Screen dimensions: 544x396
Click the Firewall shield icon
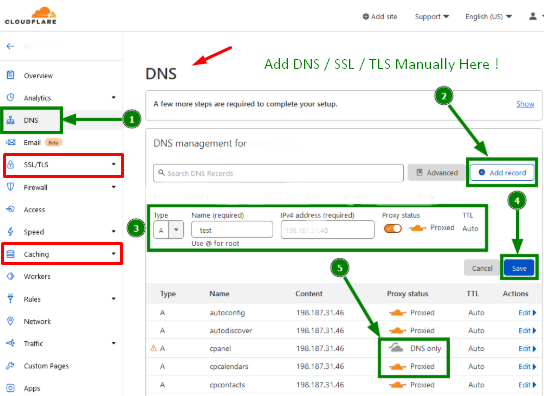click(x=10, y=187)
